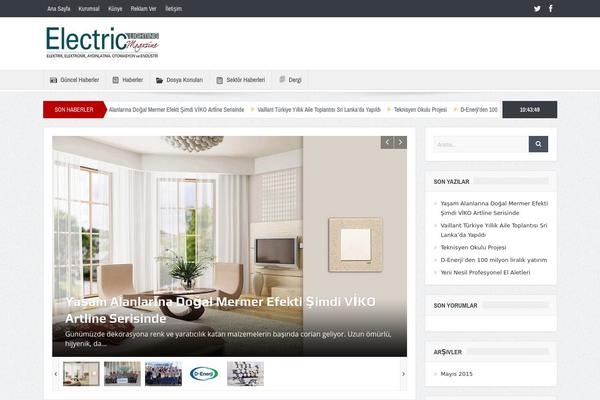Open Son Yazılar link Yaşam Alanlarına Doğal Mermer
The image size is (600, 400).
pyautogui.click(x=494, y=208)
